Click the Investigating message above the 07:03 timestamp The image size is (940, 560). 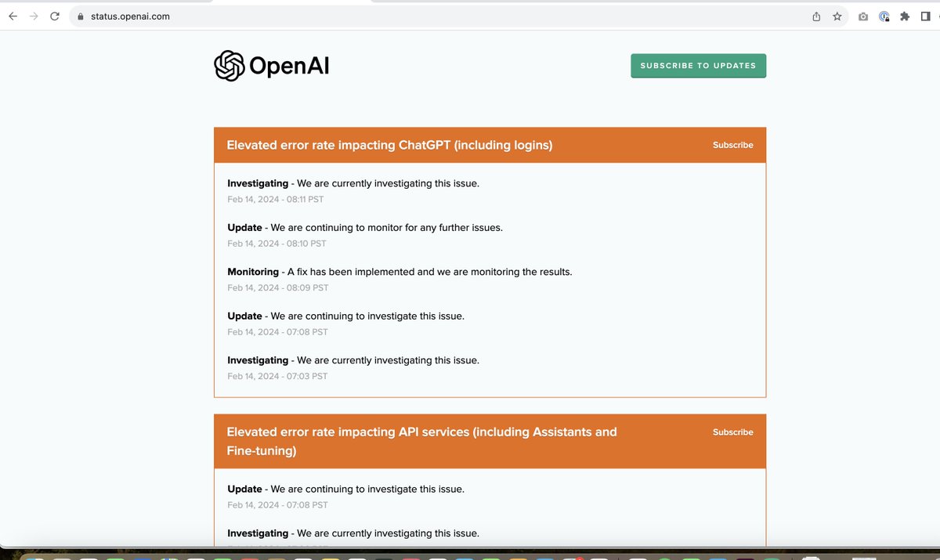(353, 360)
